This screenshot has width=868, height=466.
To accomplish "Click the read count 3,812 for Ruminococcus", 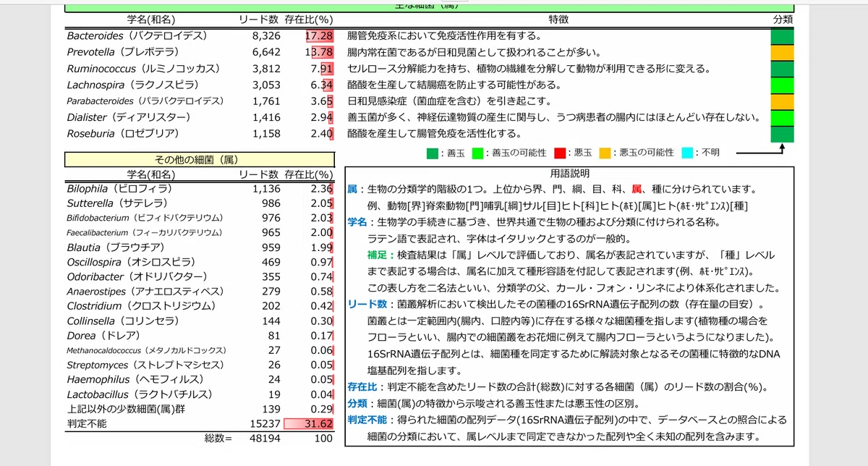I will pos(266,69).
